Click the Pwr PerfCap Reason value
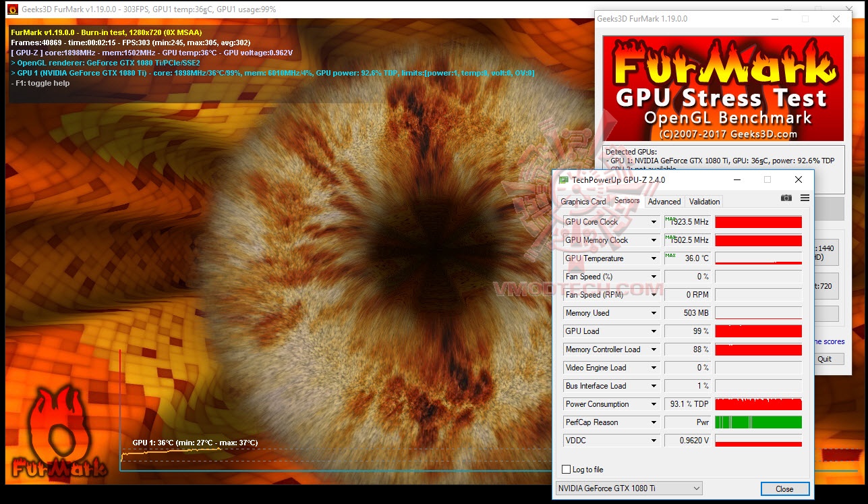Viewport: 868px width, 504px height. (688, 422)
